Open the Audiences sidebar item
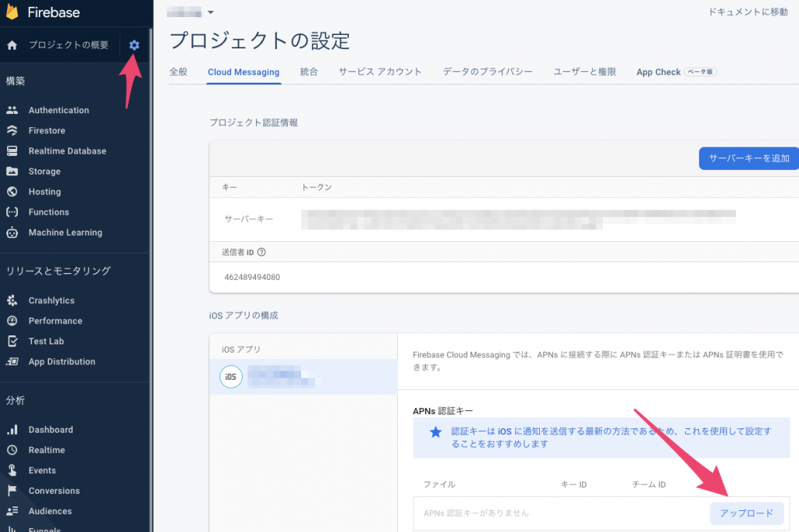 (x=50, y=511)
